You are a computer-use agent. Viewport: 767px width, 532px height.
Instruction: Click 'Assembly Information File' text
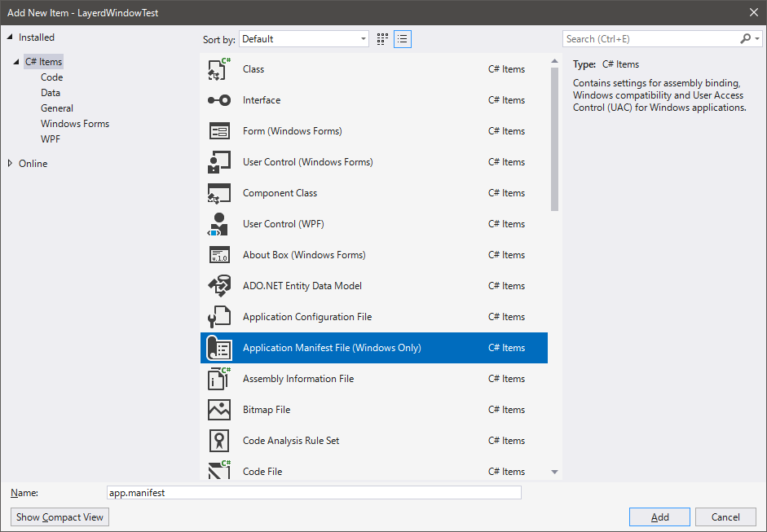coord(298,379)
